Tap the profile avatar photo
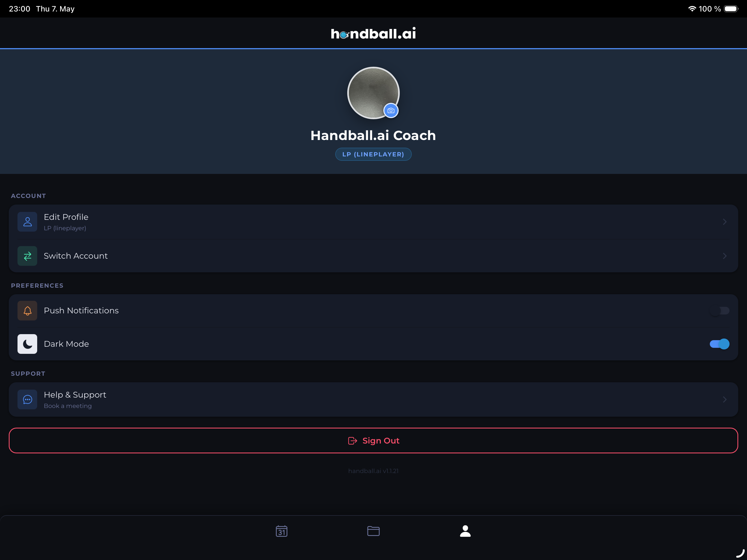Image resolution: width=747 pixels, height=560 pixels. click(373, 93)
